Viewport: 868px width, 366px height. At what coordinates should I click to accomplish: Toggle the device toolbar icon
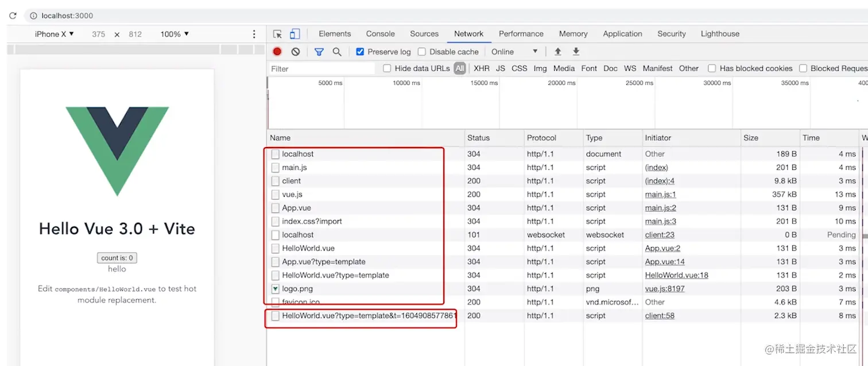(x=295, y=34)
